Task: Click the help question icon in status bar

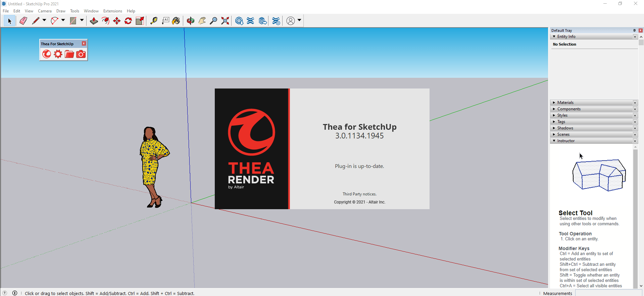Action: pos(5,293)
